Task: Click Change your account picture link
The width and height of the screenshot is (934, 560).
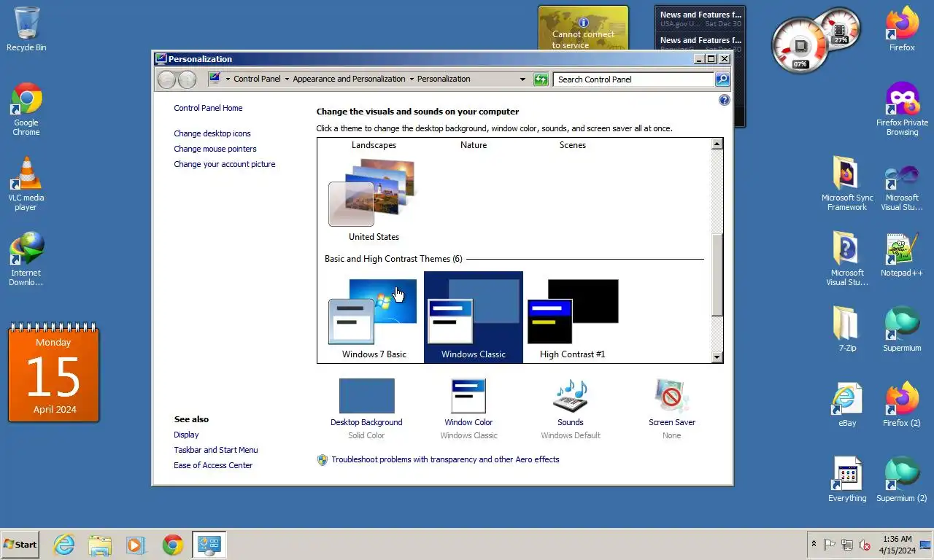Action: tap(225, 164)
